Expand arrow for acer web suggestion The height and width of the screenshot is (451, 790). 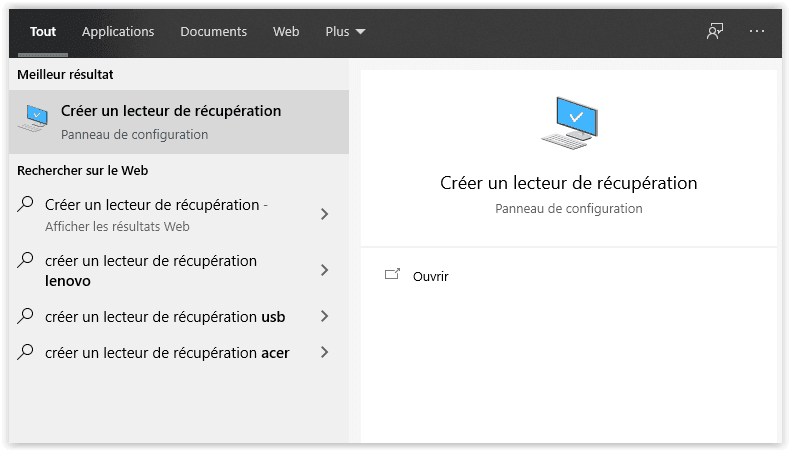(324, 352)
